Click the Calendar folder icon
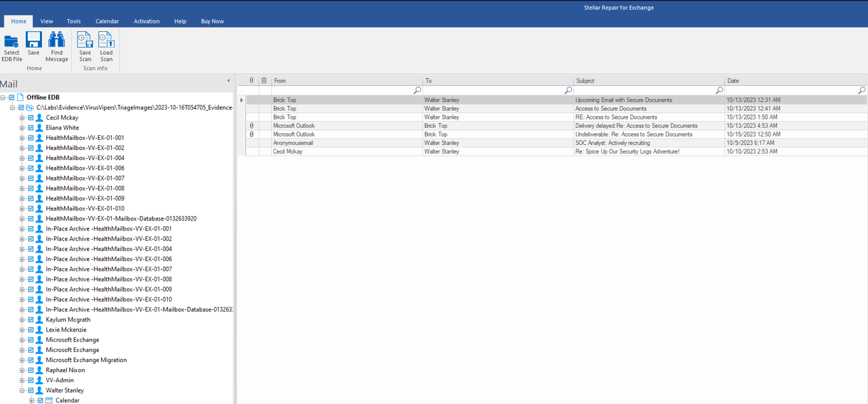 [49, 400]
